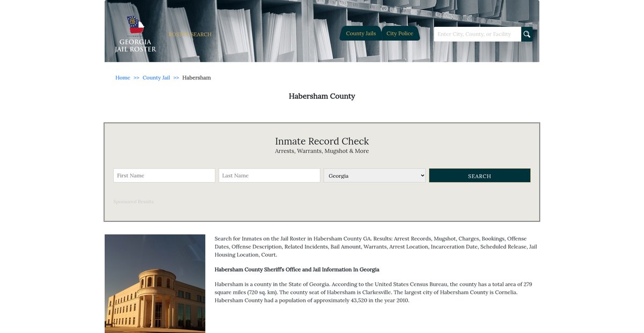Viewport: 644px width, 333px height.
Task: Click the Sheriff's Office and Jail Information heading
Action: (297, 270)
